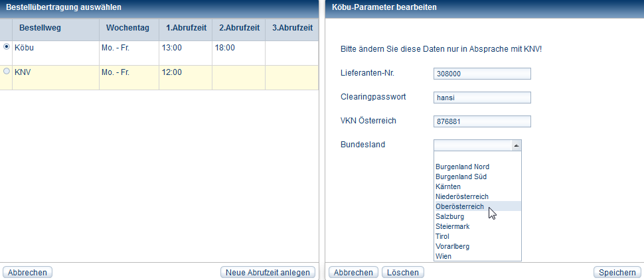Focus the VKN Österreich field
The width and height of the screenshot is (644, 280).
[x=482, y=121]
